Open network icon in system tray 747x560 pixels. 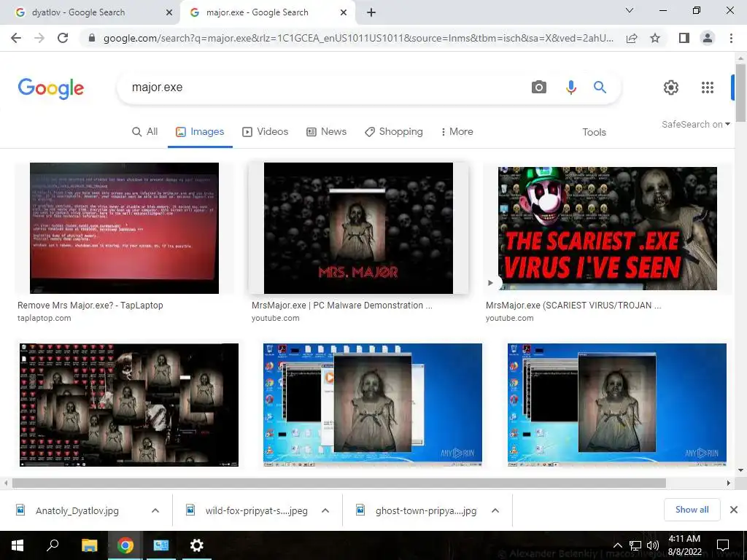pos(635,545)
